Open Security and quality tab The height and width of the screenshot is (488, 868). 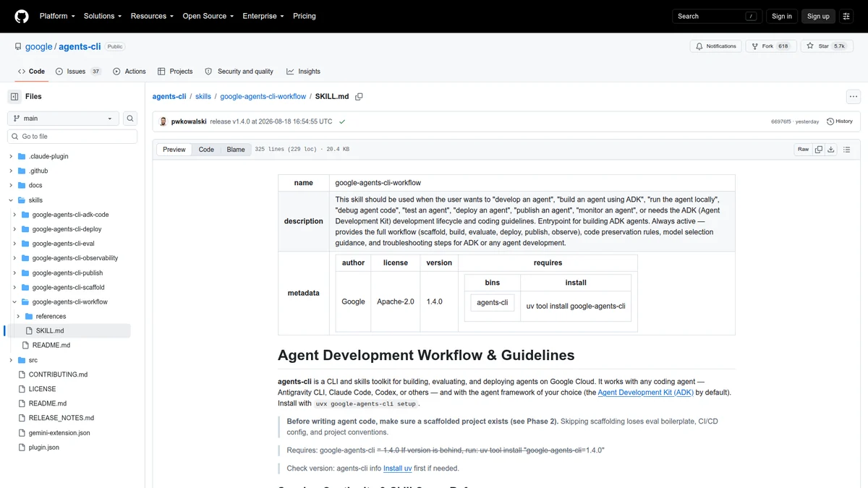point(239,72)
